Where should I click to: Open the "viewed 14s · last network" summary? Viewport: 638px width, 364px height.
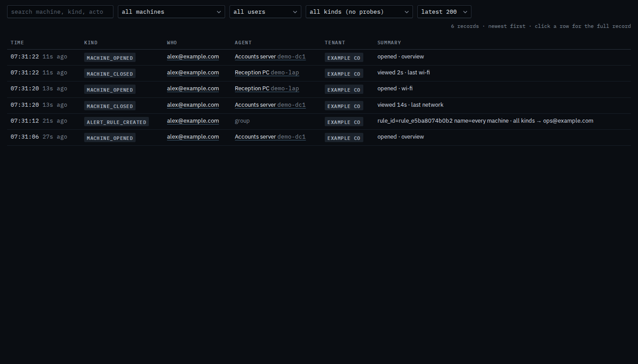pyautogui.click(x=410, y=105)
